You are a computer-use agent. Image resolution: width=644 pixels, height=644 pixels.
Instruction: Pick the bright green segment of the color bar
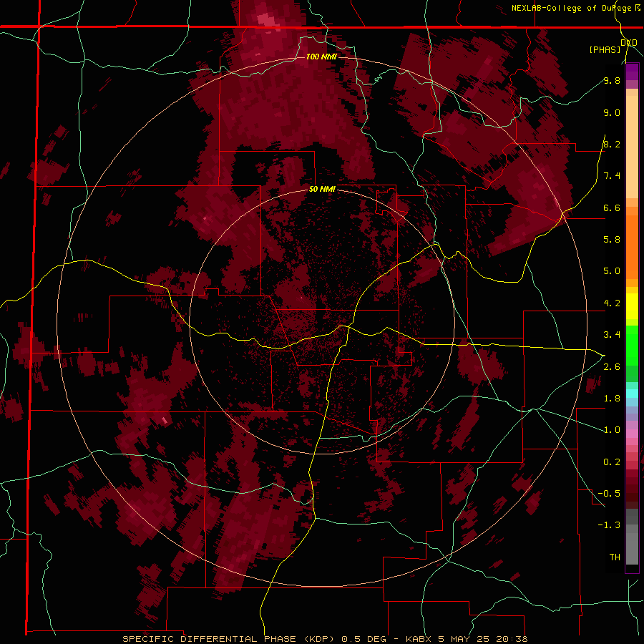click(632, 345)
